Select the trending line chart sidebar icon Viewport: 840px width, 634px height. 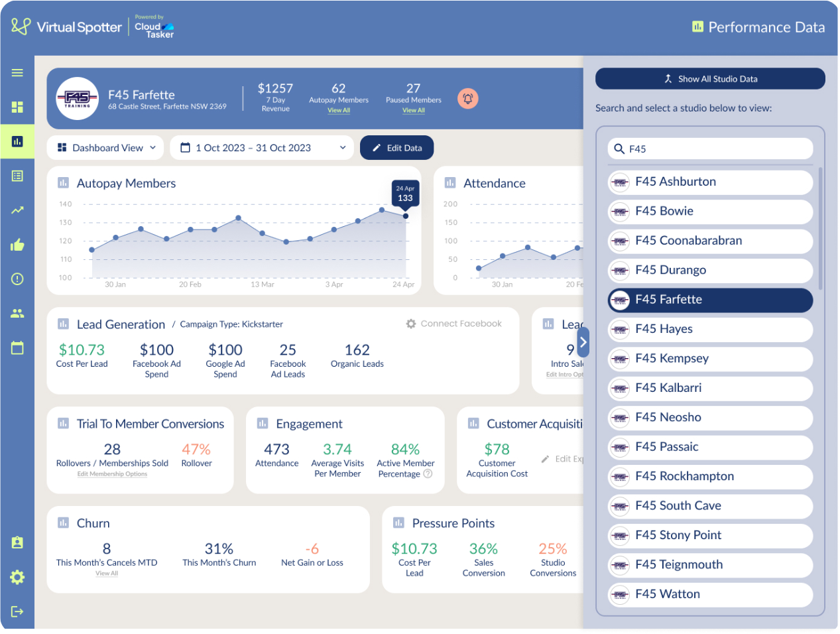(17, 210)
